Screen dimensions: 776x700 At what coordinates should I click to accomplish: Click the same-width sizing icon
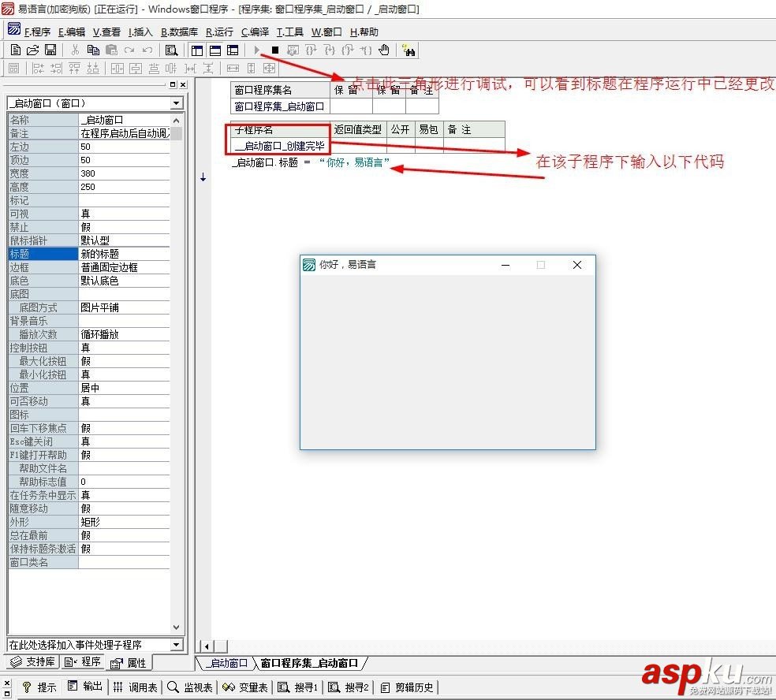(233, 69)
